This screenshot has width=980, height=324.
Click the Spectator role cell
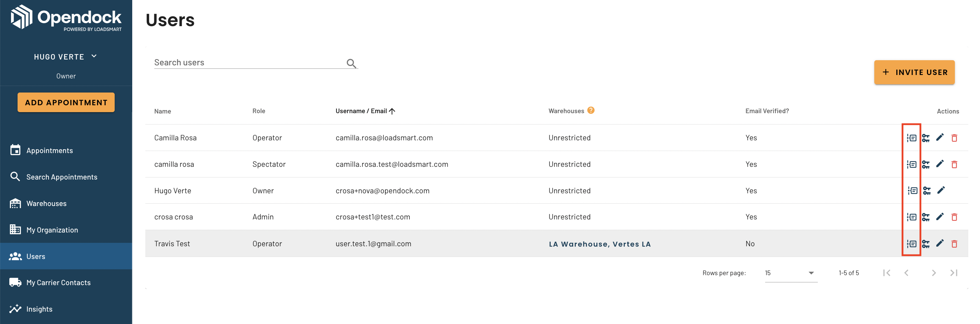tap(269, 164)
